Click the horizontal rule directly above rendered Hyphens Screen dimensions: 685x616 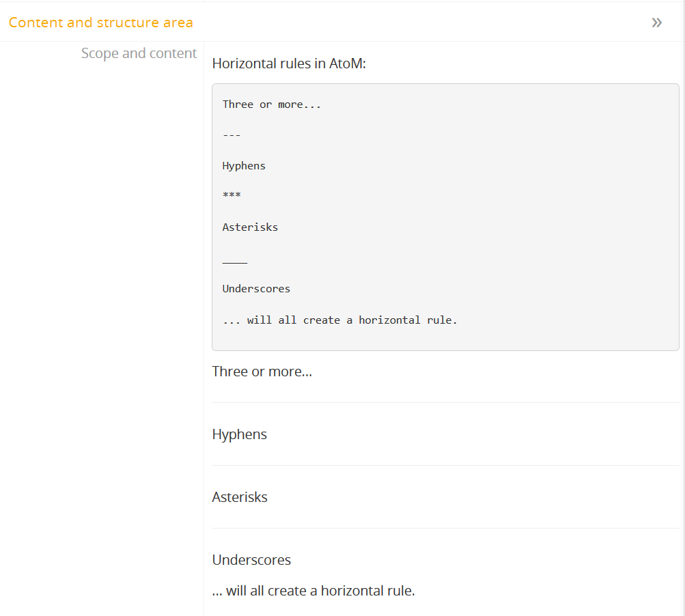(445, 403)
